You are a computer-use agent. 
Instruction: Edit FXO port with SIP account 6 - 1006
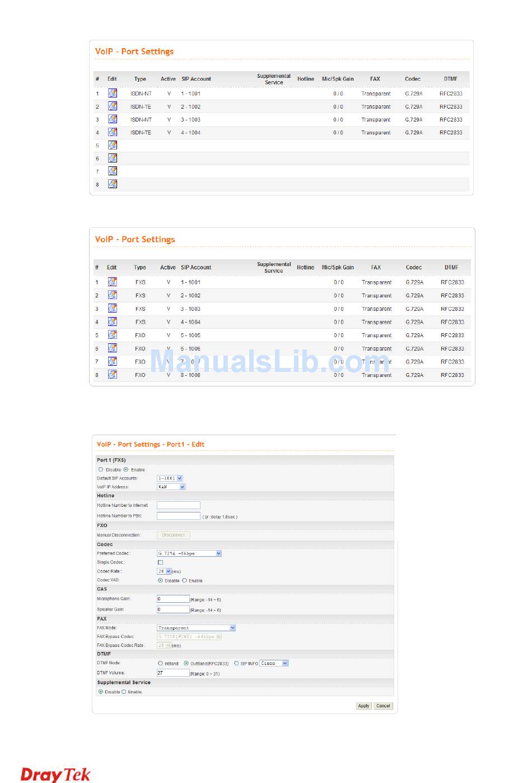[113, 348]
